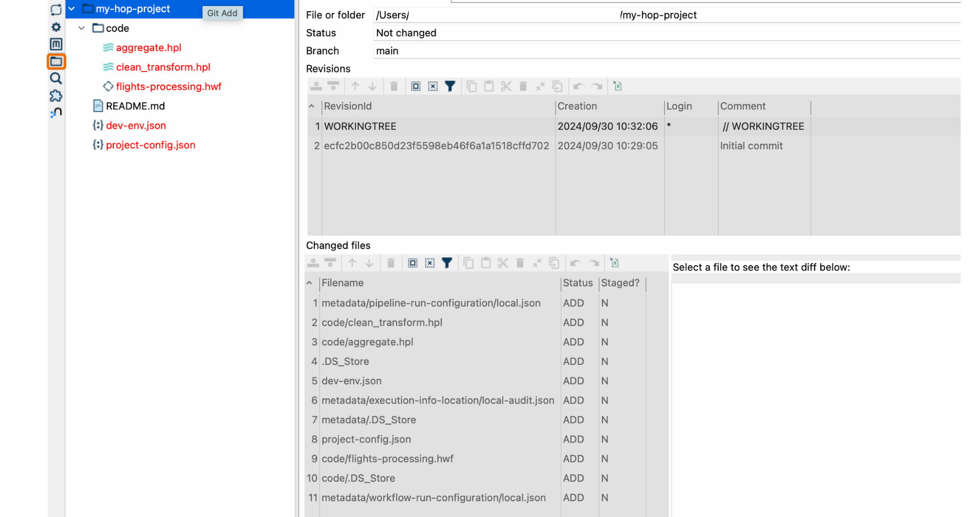The height and width of the screenshot is (517, 980).
Task: Click undo in the Changed files toolbar
Action: 576,263
